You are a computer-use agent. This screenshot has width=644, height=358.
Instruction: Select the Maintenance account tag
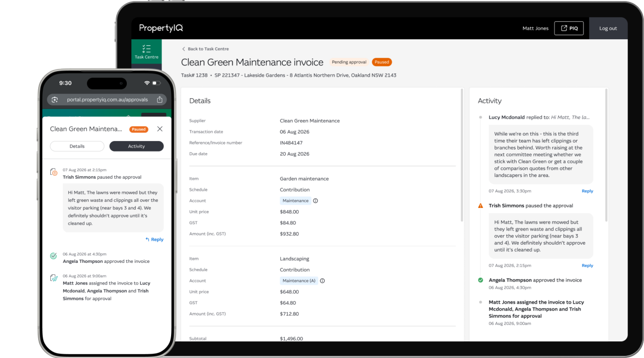[295, 201]
